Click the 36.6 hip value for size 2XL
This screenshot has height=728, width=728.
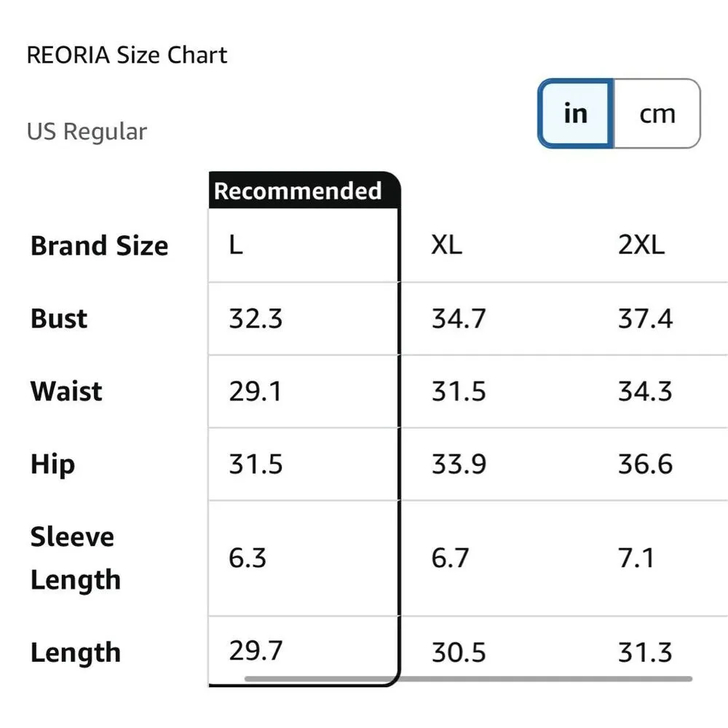point(645,464)
